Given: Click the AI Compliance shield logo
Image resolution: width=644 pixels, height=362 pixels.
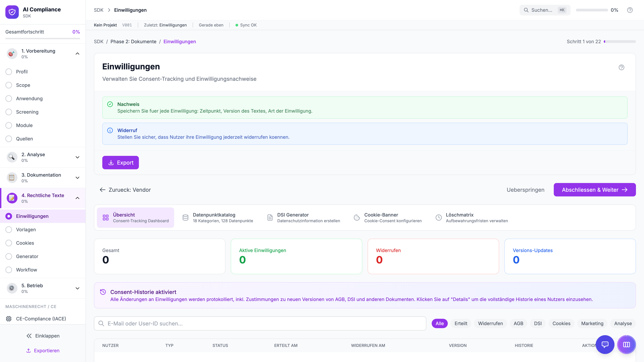Looking at the screenshot, I should (12, 12).
